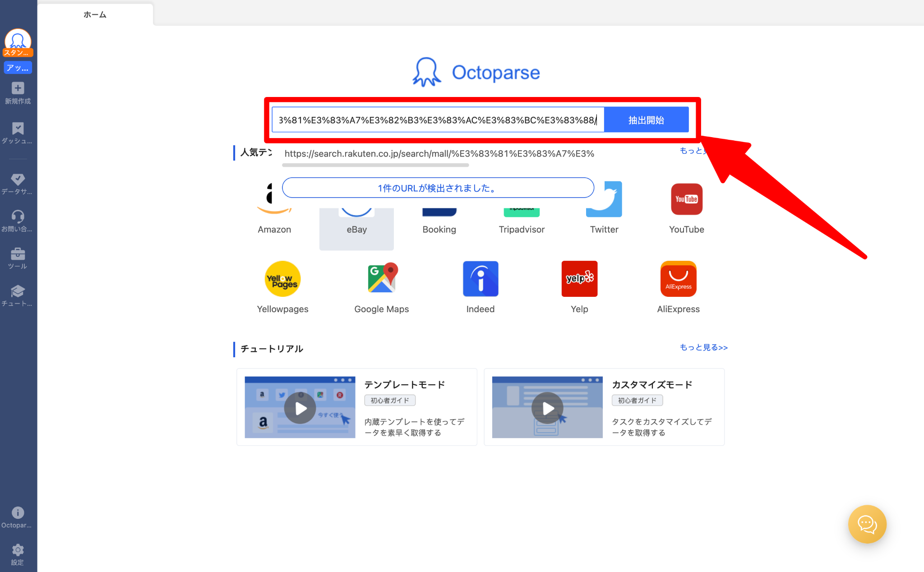Open the お問い合... headset contact icon
The image size is (924, 572).
[18, 217]
